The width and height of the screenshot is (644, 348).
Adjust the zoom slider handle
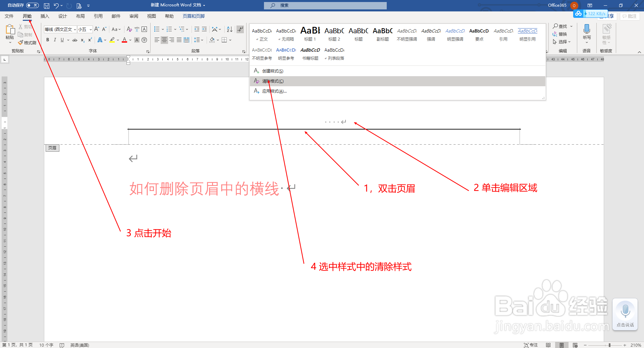609,345
